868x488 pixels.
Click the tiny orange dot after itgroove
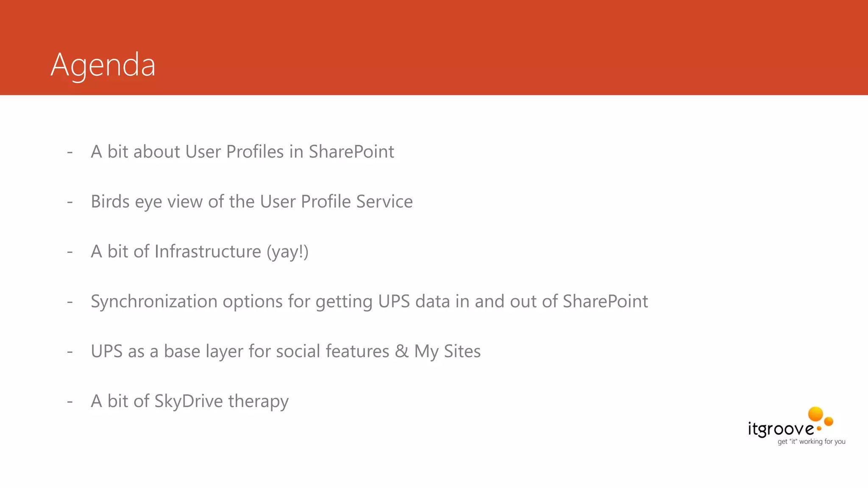(819, 429)
